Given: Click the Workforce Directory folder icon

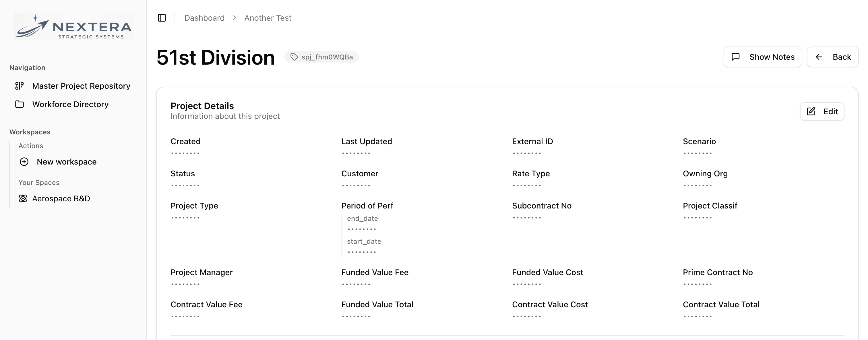Looking at the screenshot, I should [20, 104].
